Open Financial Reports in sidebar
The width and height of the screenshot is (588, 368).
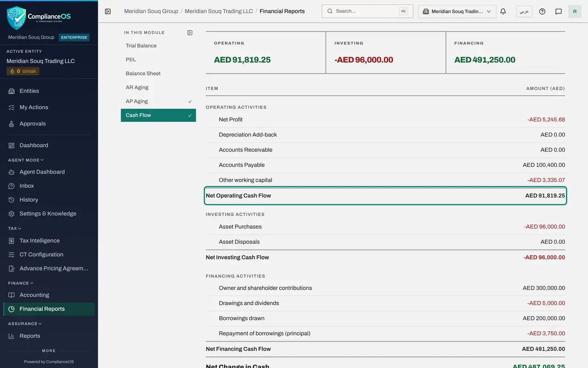tap(49, 309)
